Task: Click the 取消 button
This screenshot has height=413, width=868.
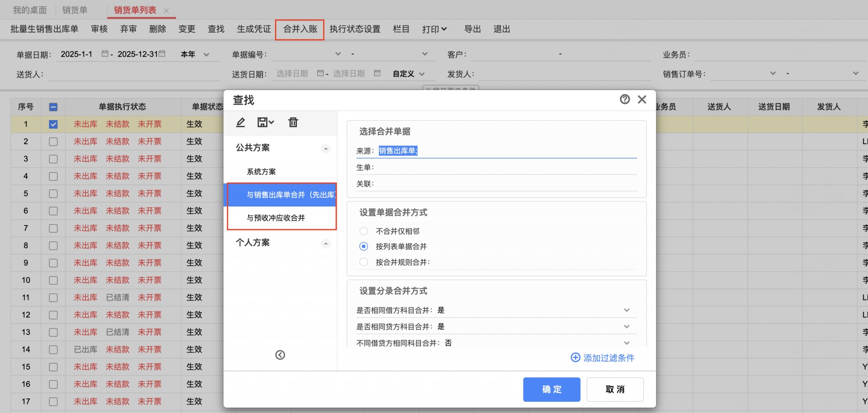Action: 615,390
